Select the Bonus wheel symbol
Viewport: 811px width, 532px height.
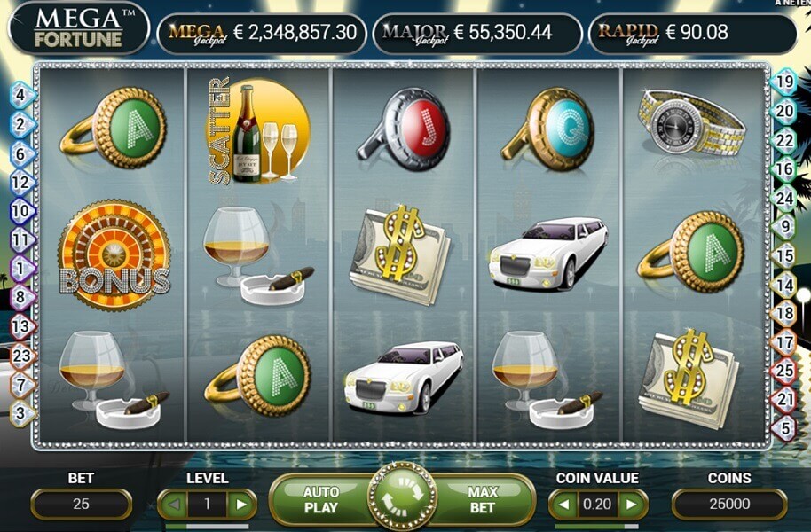[x=114, y=255]
